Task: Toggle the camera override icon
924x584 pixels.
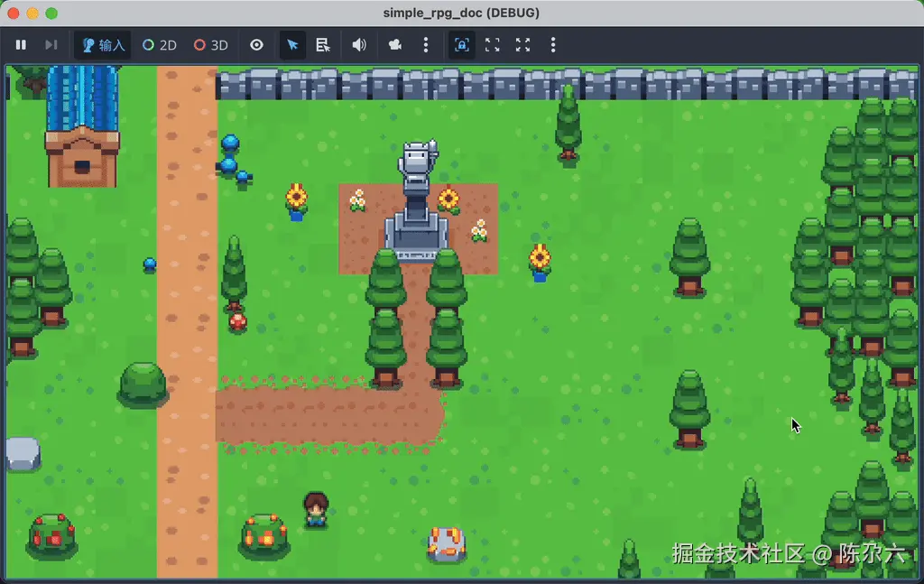Action: tap(395, 45)
